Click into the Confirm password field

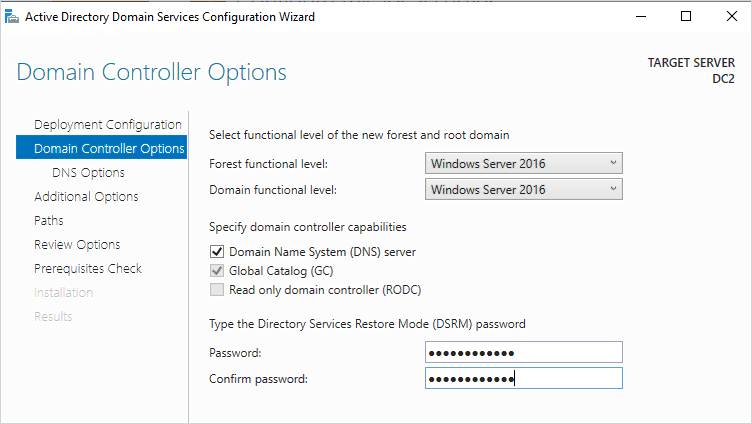pos(524,378)
